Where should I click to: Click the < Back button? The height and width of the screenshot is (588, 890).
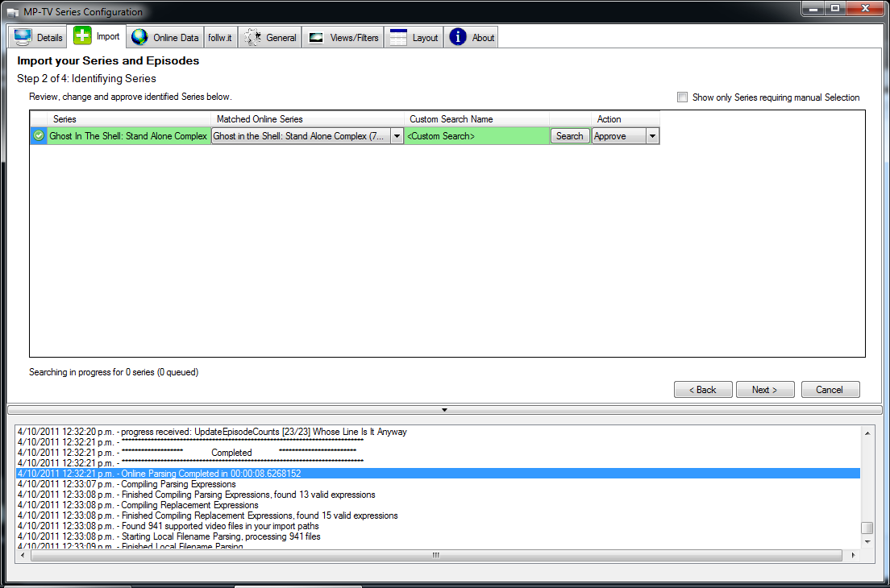click(703, 390)
